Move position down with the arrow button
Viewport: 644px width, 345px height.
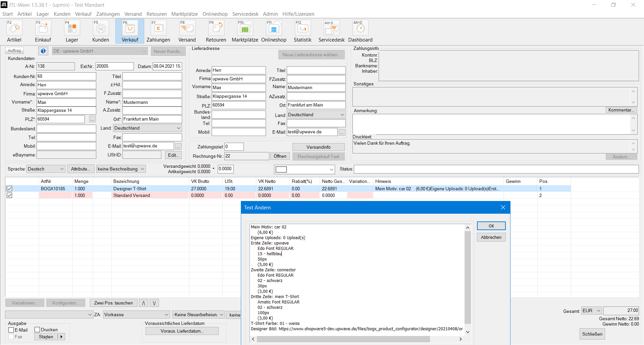click(154, 303)
